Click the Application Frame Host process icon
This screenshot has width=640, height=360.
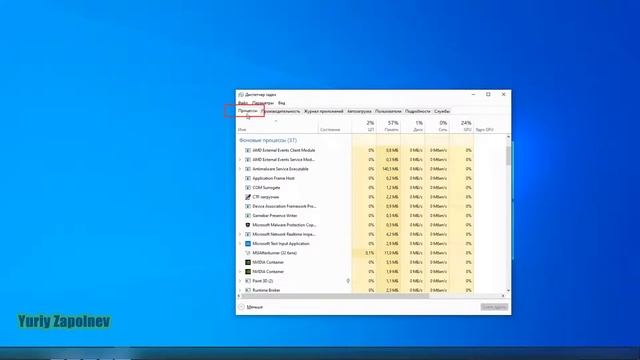point(248,178)
